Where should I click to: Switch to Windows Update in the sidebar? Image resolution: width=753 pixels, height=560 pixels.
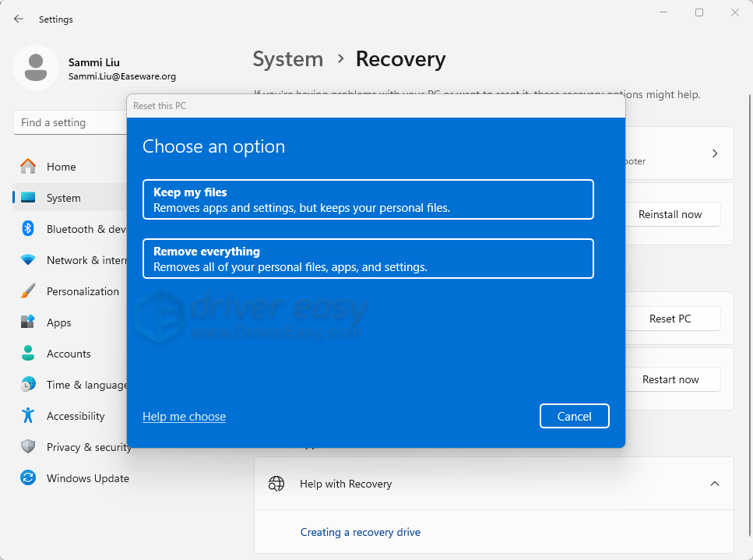coord(28,478)
